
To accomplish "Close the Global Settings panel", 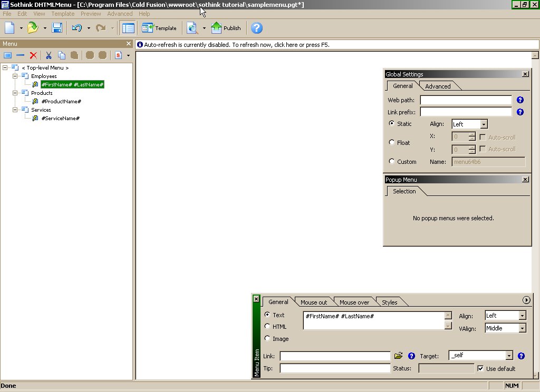I will [525, 74].
